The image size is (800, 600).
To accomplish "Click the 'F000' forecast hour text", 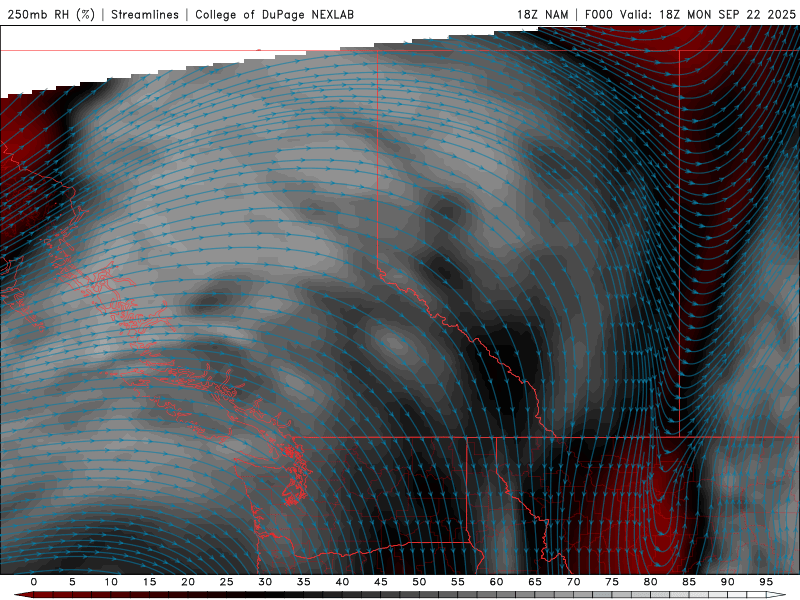I will [598, 14].
